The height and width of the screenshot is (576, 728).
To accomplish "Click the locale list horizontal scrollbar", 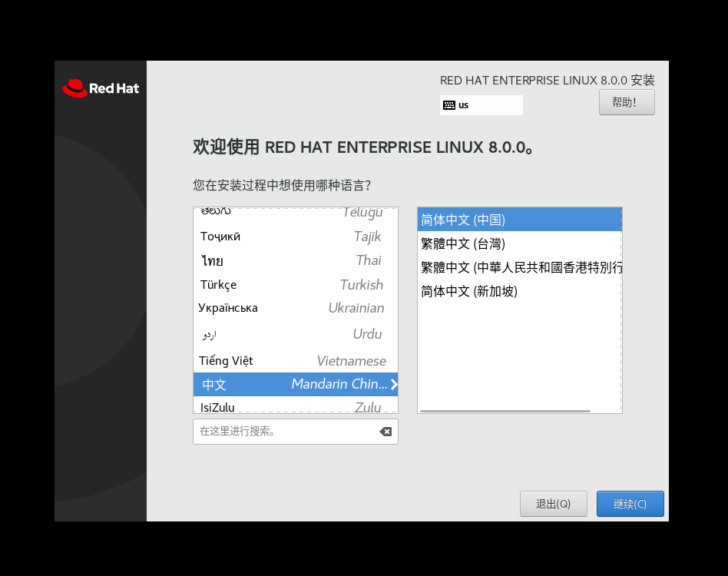I will [x=505, y=411].
